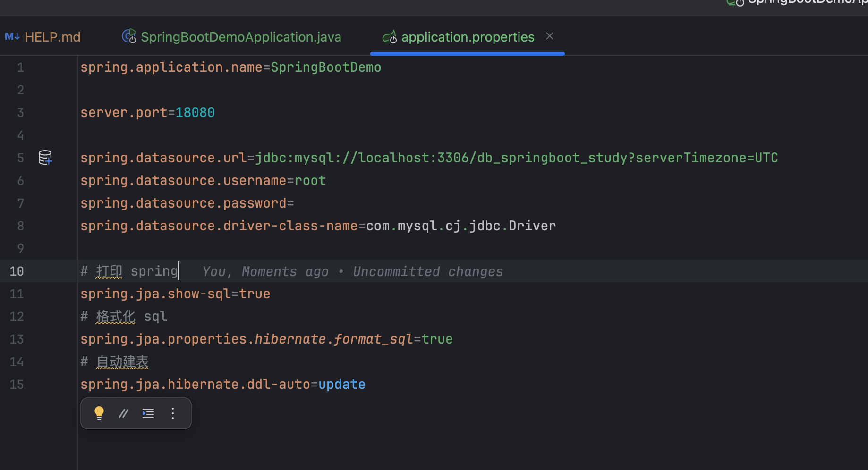Viewport: 868px width, 470px height.
Task: Click the spring.jpa.show-sql key
Action: tap(155, 294)
